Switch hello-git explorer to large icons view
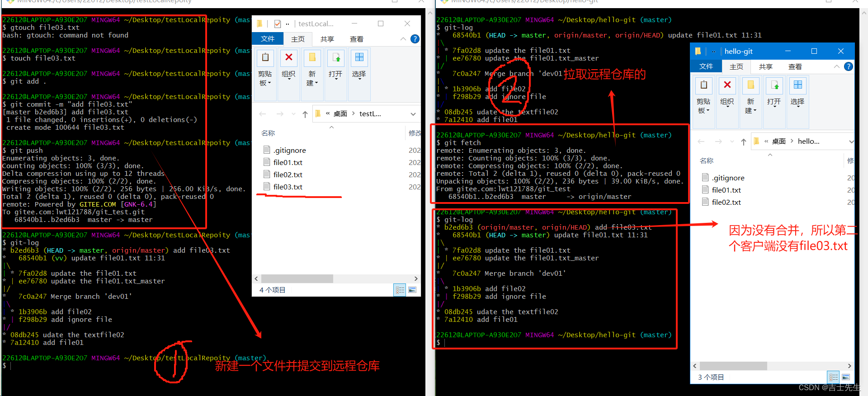 point(846,377)
